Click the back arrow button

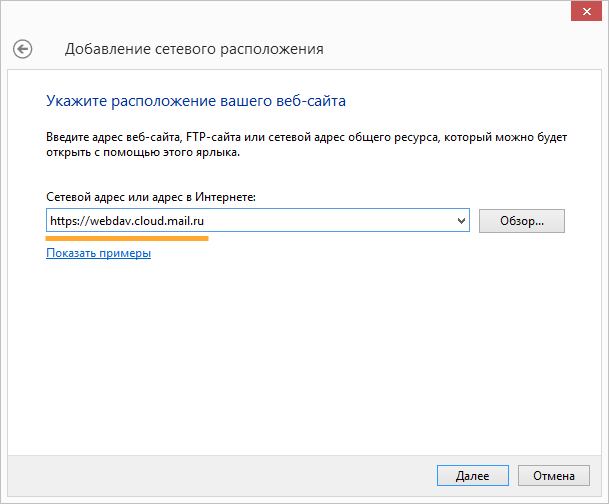click(x=22, y=48)
